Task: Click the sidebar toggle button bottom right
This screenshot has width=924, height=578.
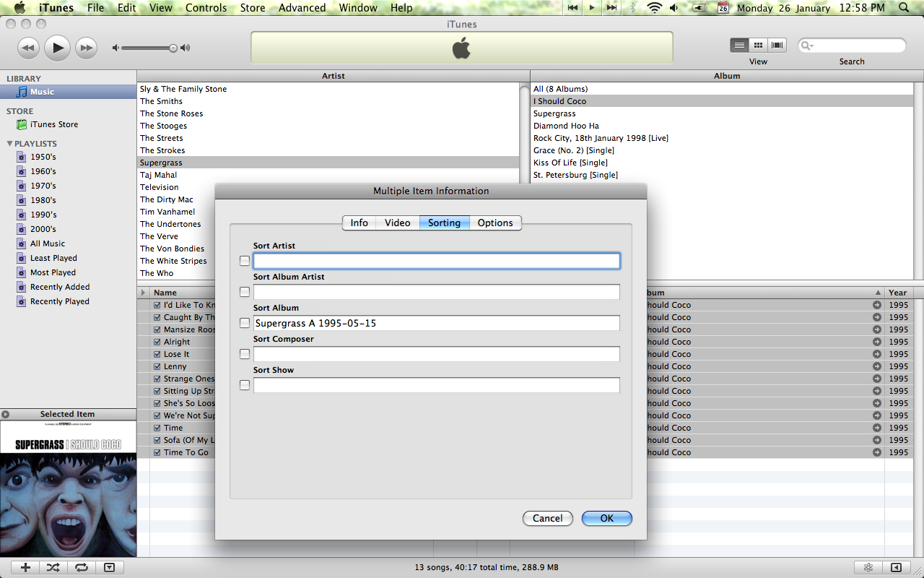Action: (x=897, y=568)
